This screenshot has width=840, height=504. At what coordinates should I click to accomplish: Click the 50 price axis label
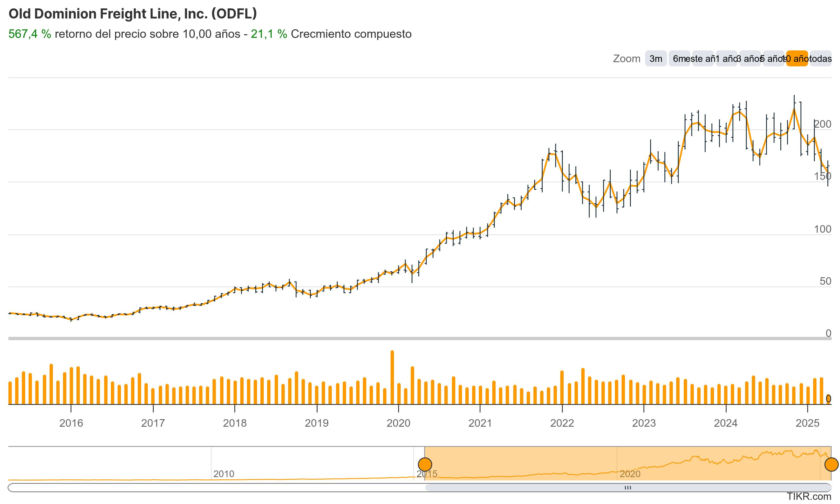(x=825, y=281)
